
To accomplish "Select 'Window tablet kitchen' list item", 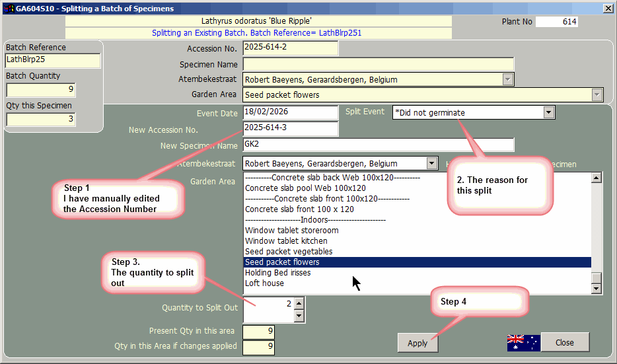I will (x=282, y=241).
